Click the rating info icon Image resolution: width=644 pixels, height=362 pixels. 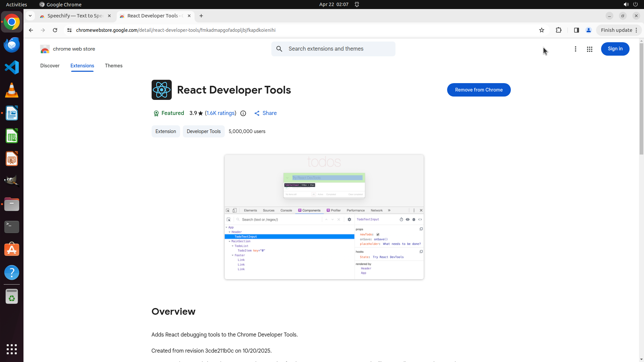(x=243, y=113)
